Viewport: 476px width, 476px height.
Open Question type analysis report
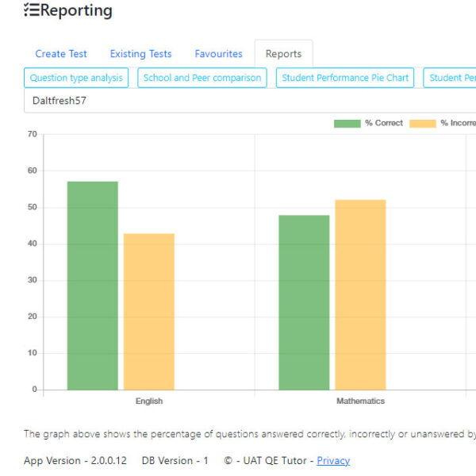76,78
